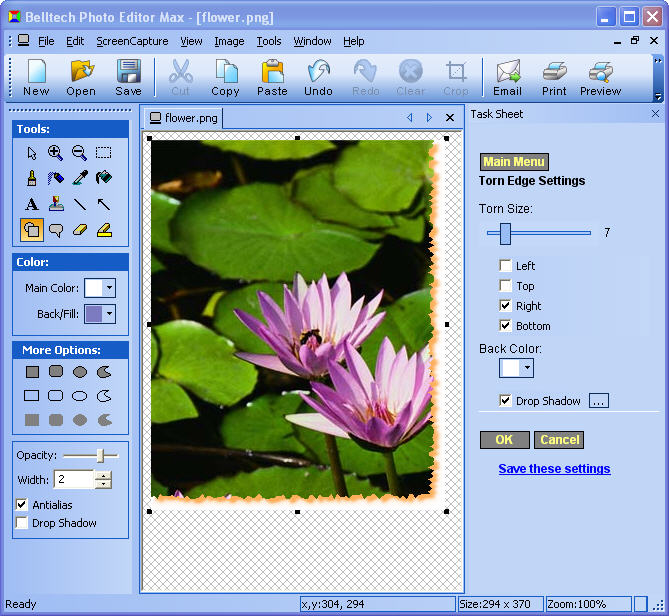The width and height of the screenshot is (669, 616).
Task: Select the Text tool
Action: (x=31, y=204)
